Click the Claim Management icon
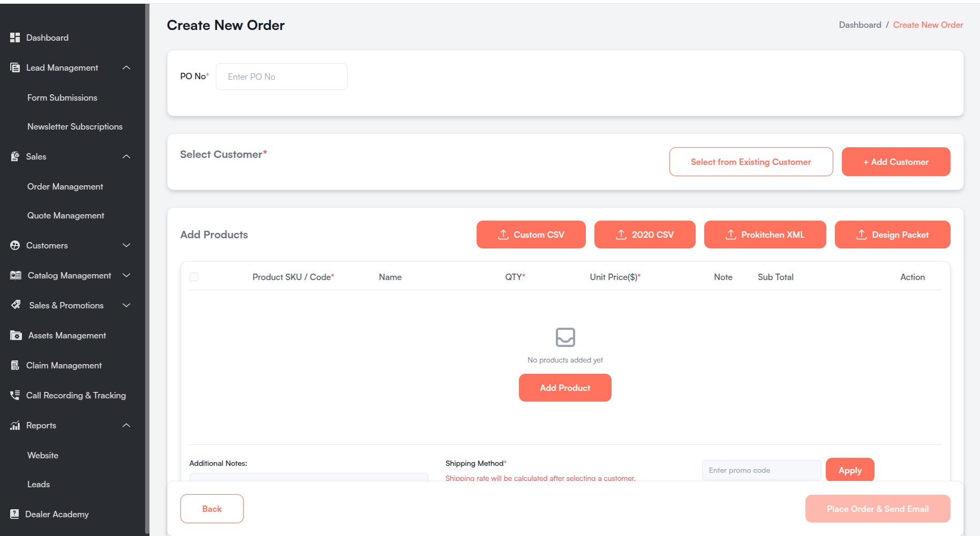The image size is (980, 536). tap(15, 365)
